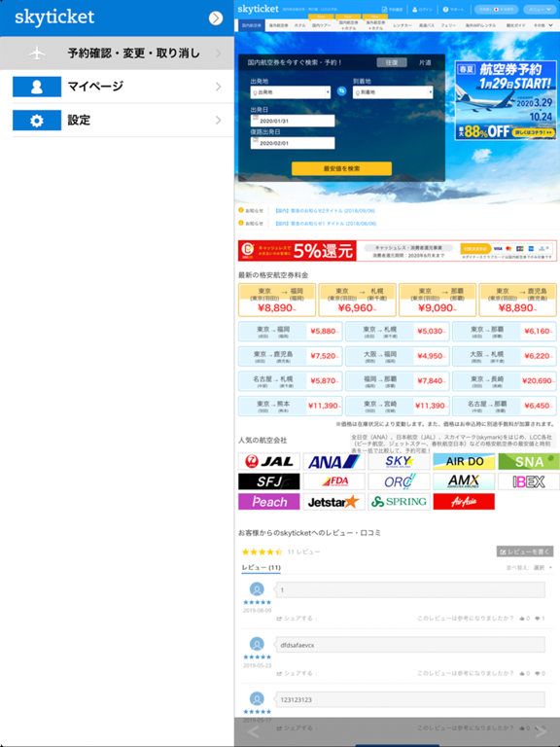Click the レビューを書く button
The width and height of the screenshot is (560, 747).
525,551
